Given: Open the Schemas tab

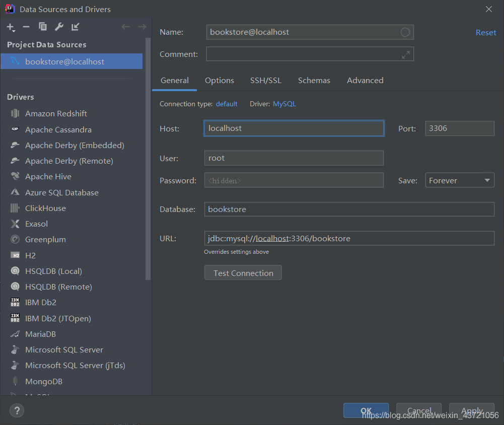Looking at the screenshot, I should [314, 81].
